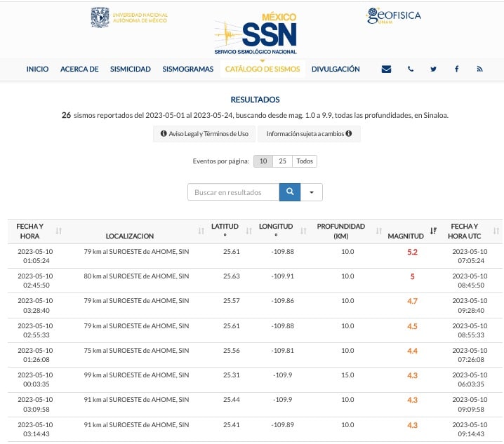Select row dated 2023-05-10 03:28:40
504x444 pixels.
coord(256,305)
